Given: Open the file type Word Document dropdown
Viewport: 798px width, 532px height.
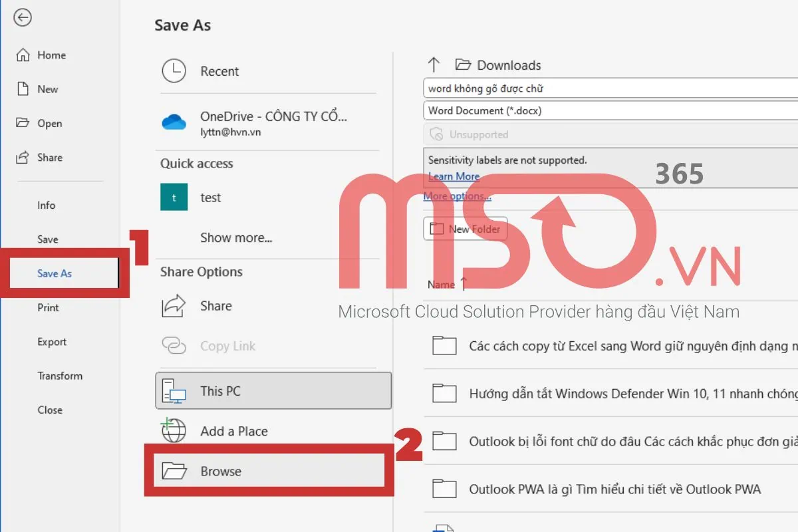Looking at the screenshot, I should (x=608, y=110).
